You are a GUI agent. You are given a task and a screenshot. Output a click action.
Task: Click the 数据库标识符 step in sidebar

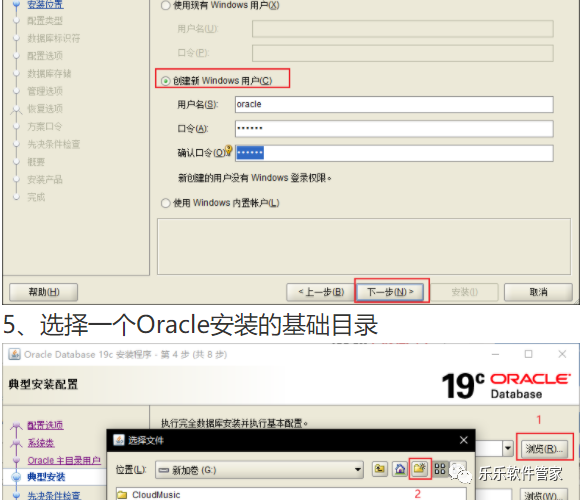click(54, 38)
